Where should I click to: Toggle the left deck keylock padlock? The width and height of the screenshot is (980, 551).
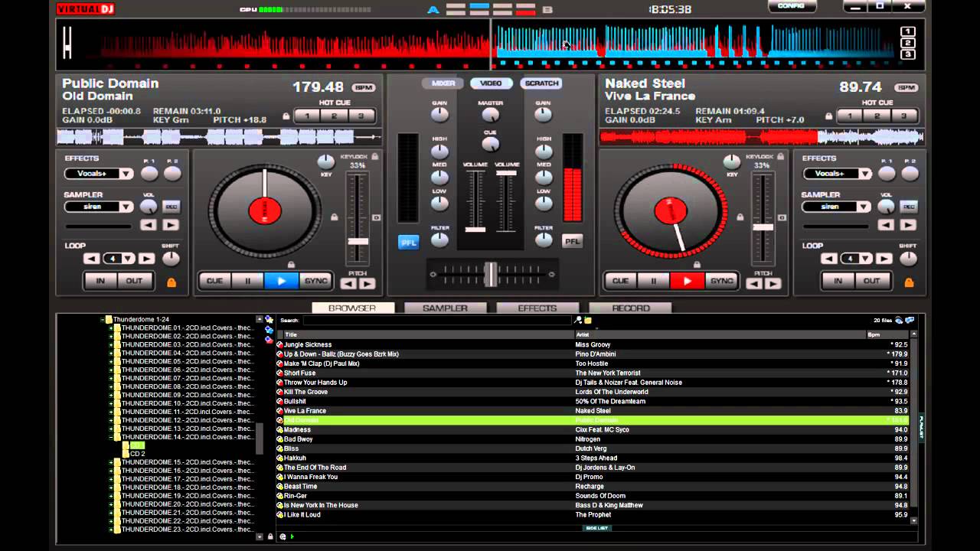pyautogui.click(x=375, y=156)
